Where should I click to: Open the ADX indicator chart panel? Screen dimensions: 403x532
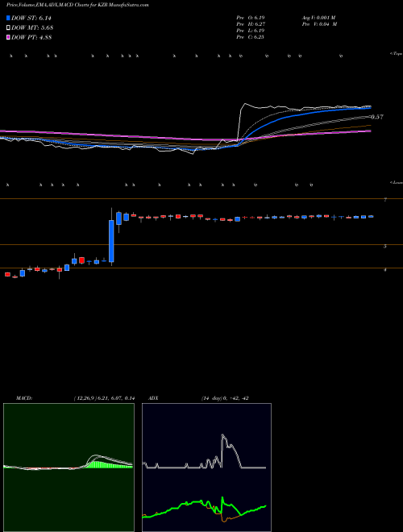coord(206,468)
